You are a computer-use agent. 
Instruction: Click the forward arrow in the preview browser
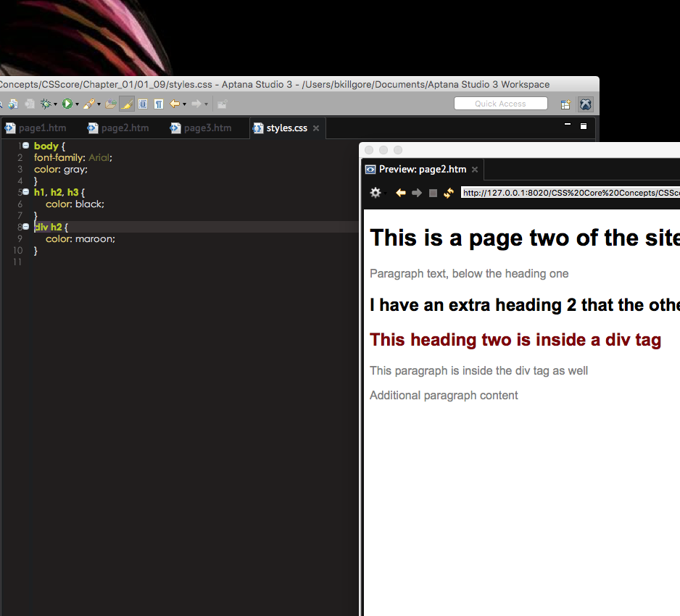417,193
